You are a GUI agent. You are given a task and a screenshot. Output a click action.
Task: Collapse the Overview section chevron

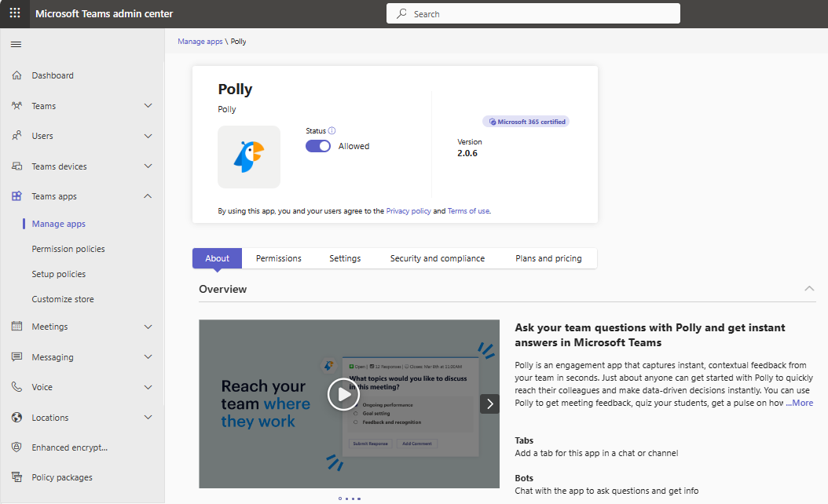(809, 288)
